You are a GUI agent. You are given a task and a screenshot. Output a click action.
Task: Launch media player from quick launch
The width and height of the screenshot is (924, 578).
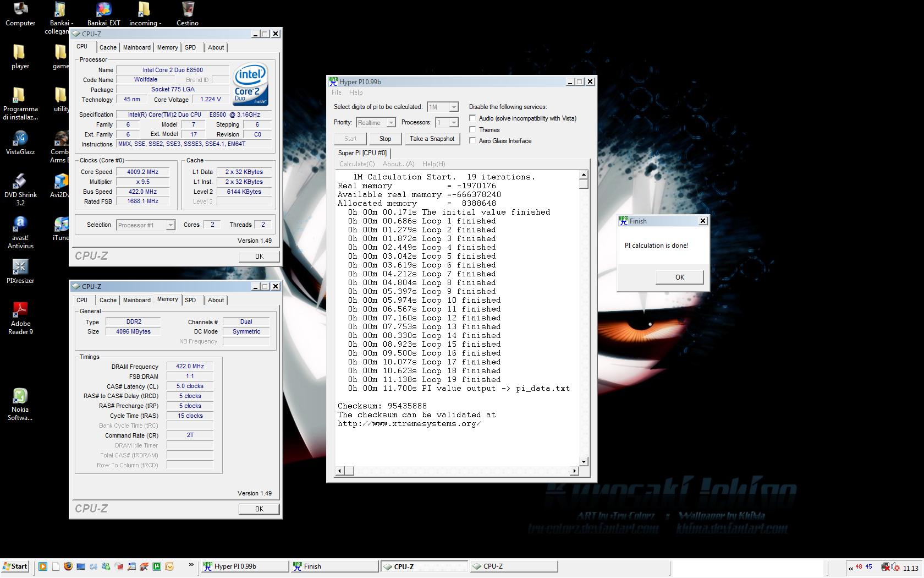[43, 566]
